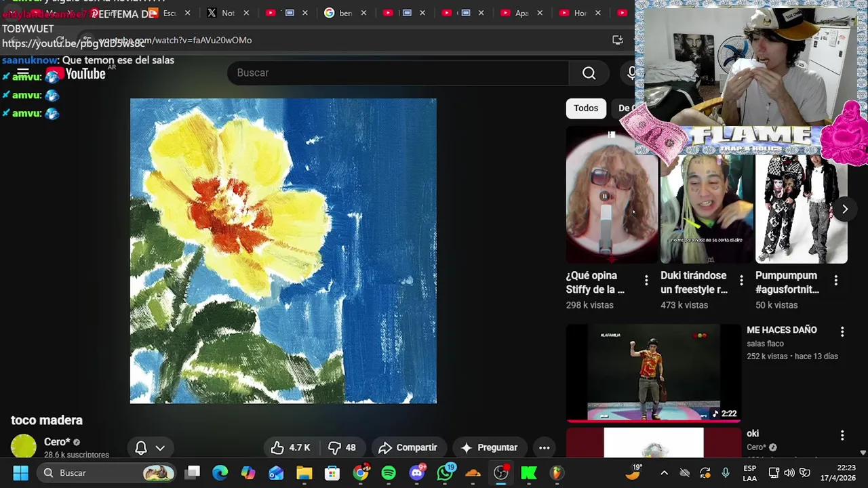Screen dimensions: 868x488
Task: Open Microsoft Store from the taskbar
Action: 332,472
